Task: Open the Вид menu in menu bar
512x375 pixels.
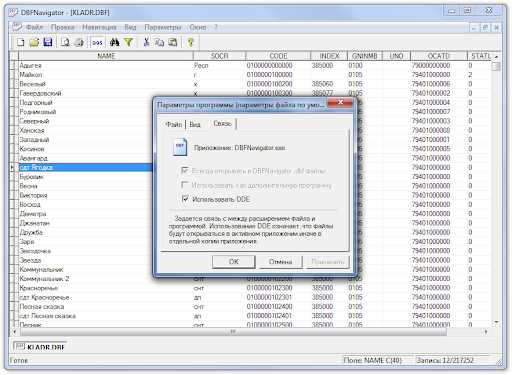Action: (130, 27)
